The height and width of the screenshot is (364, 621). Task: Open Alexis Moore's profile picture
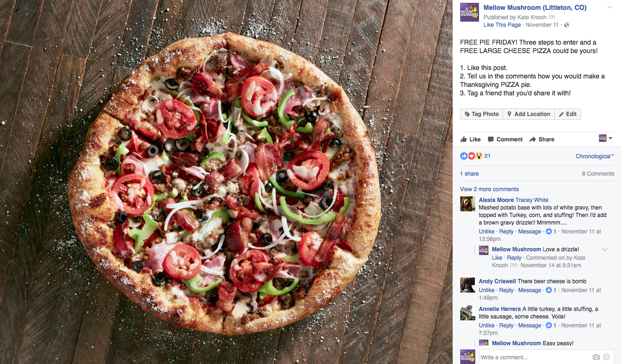coord(468,204)
